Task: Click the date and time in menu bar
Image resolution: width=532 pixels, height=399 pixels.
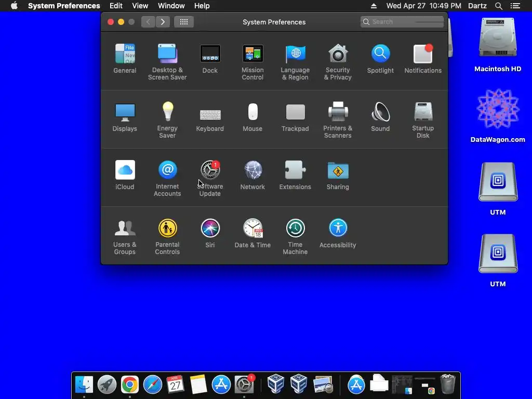Action: (x=424, y=6)
